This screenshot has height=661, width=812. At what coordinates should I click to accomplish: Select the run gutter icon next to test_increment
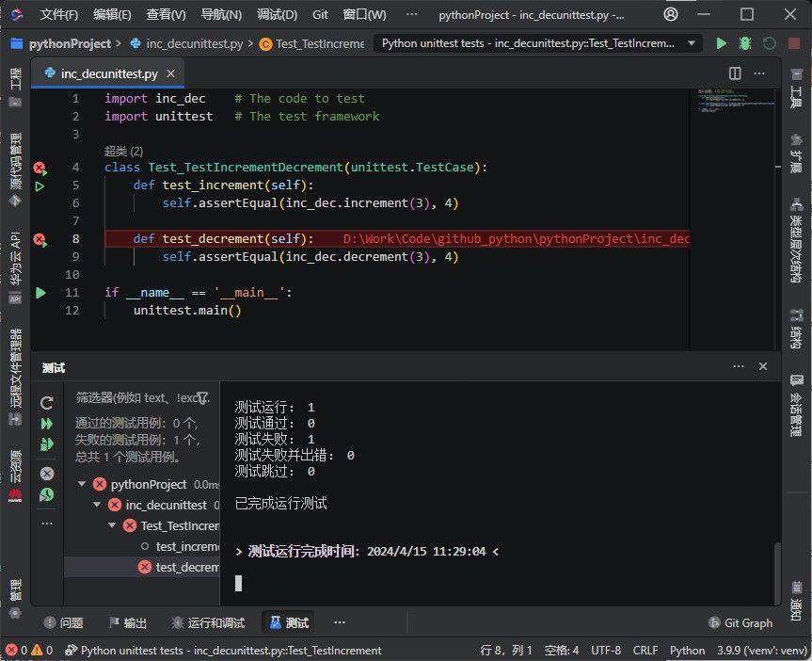pos(40,185)
